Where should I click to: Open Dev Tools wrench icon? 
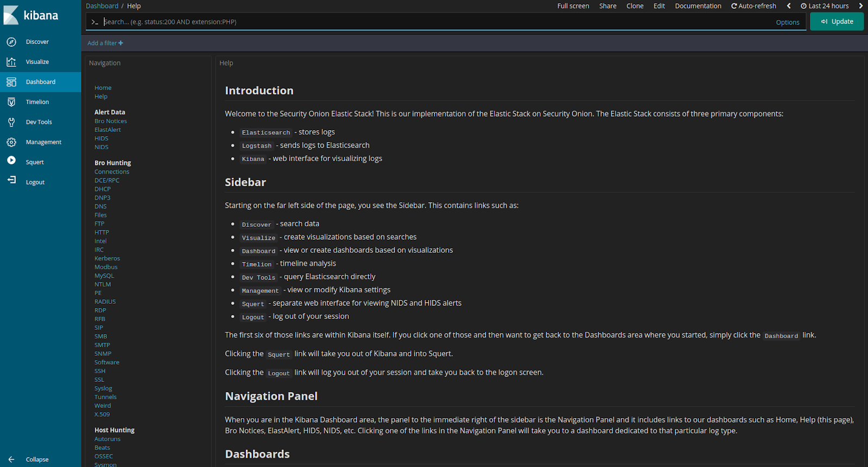pos(11,122)
